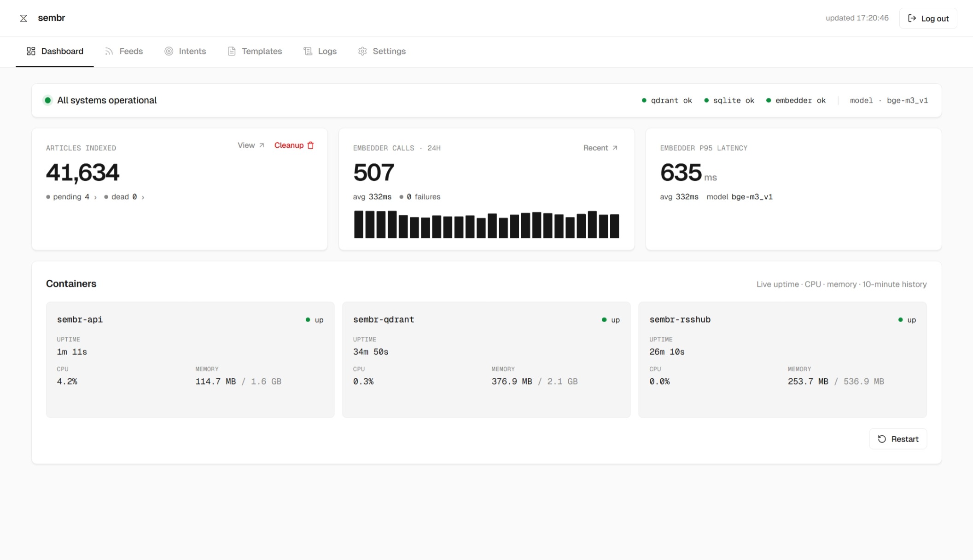Click the Live uptime history caption
The height and width of the screenshot is (560, 973).
(x=841, y=284)
